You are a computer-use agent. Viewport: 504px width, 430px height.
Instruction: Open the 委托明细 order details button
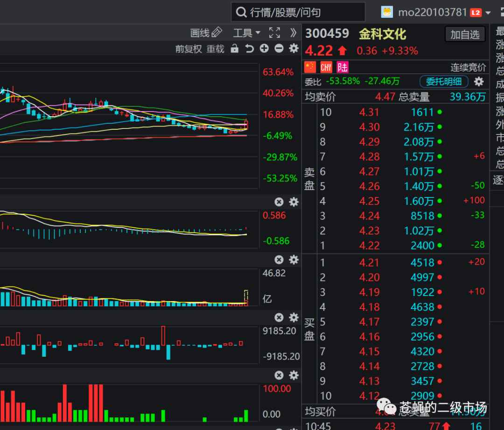(x=444, y=82)
